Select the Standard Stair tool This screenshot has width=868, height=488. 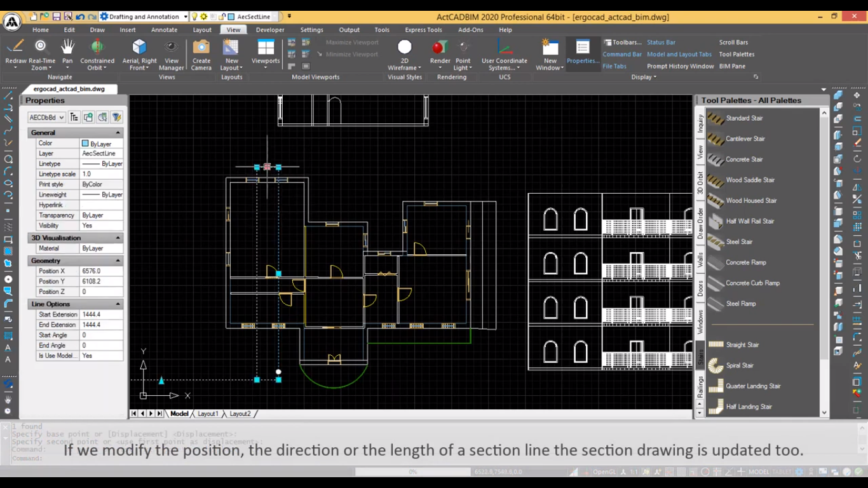pyautogui.click(x=744, y=118)
